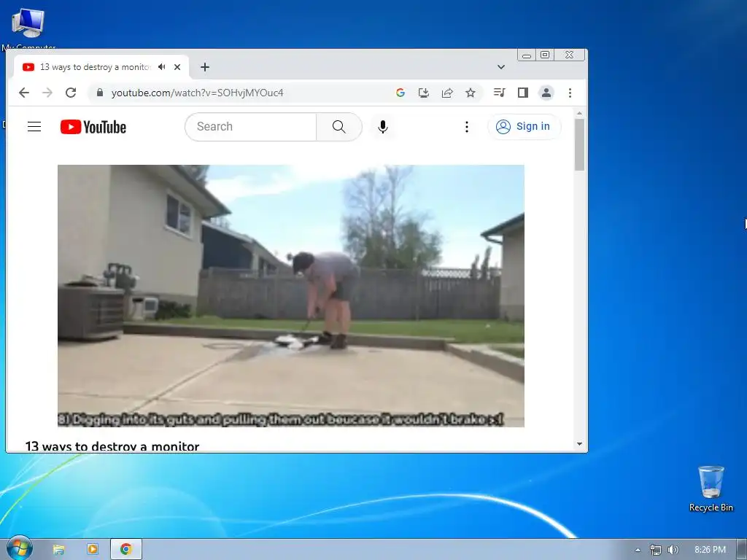Viewport: 747px width, 560px height.
Task: Click scrollbar up arrow
Action: [579, 113]
